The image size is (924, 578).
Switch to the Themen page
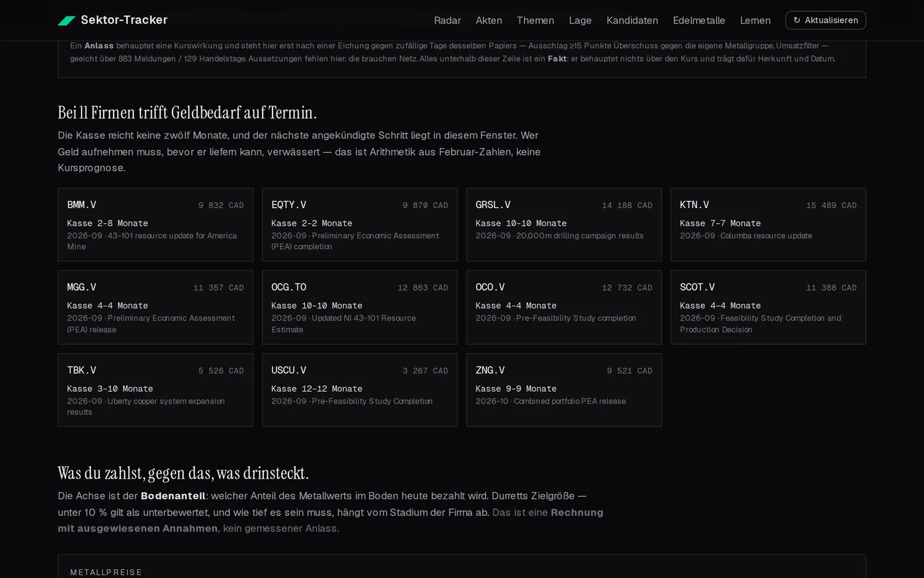[535, 20]
